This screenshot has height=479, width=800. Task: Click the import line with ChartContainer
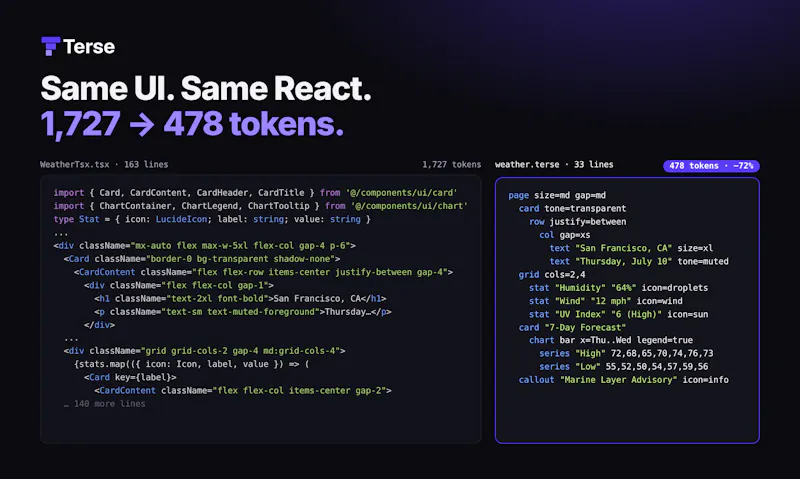click(260, 206)
